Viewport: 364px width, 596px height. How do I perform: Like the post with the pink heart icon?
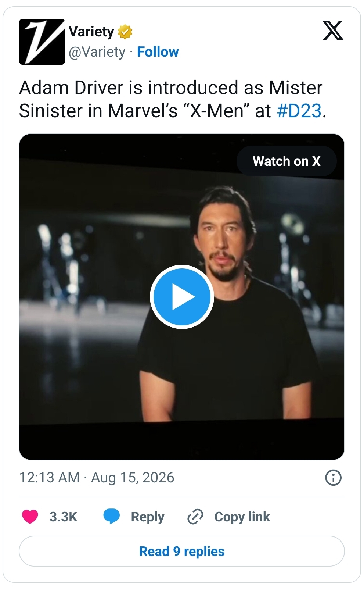(30, 517)
